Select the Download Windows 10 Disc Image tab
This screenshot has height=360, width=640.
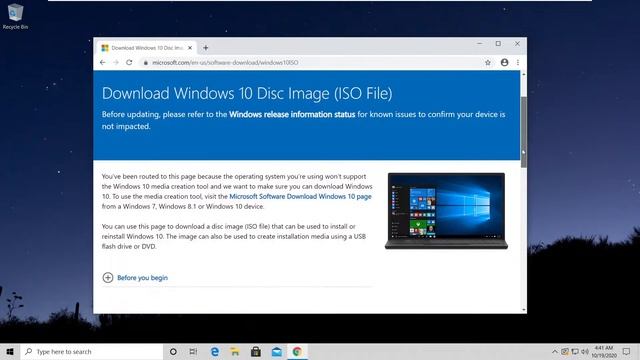(147, 48)
